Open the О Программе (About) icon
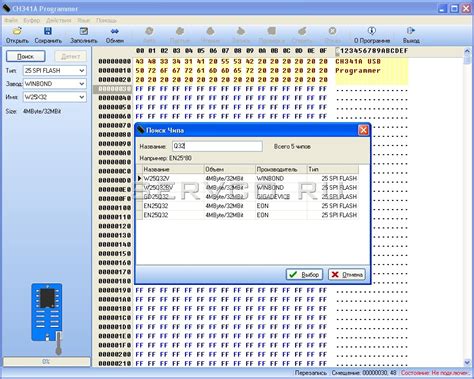Screen dimensions: 474x379 (372, 31)
